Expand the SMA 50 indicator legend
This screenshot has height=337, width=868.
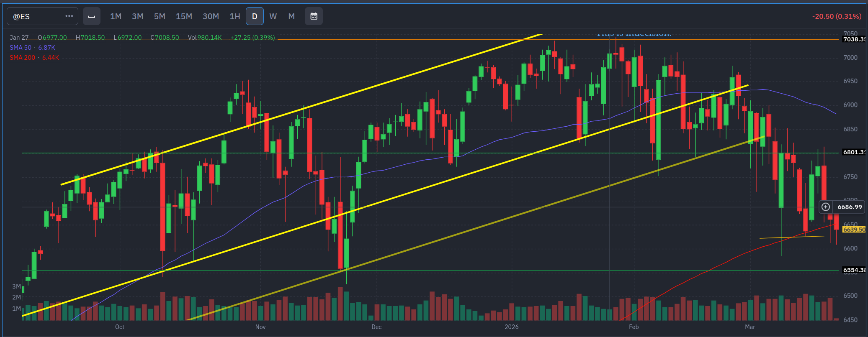pos(32,48)
